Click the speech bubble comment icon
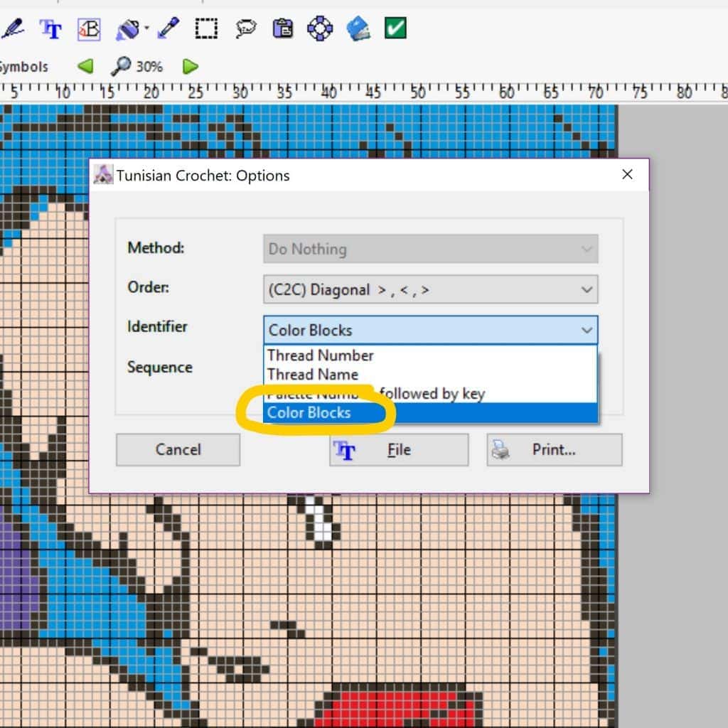 pyautogui.click(x=245, y=28)
